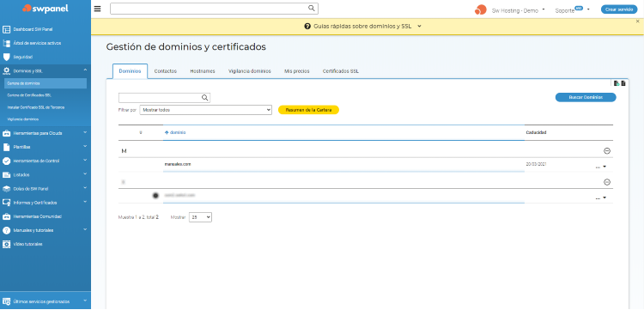Click the Crear servicio button
This screenshot has width=644, height=310.
[619, 9]
